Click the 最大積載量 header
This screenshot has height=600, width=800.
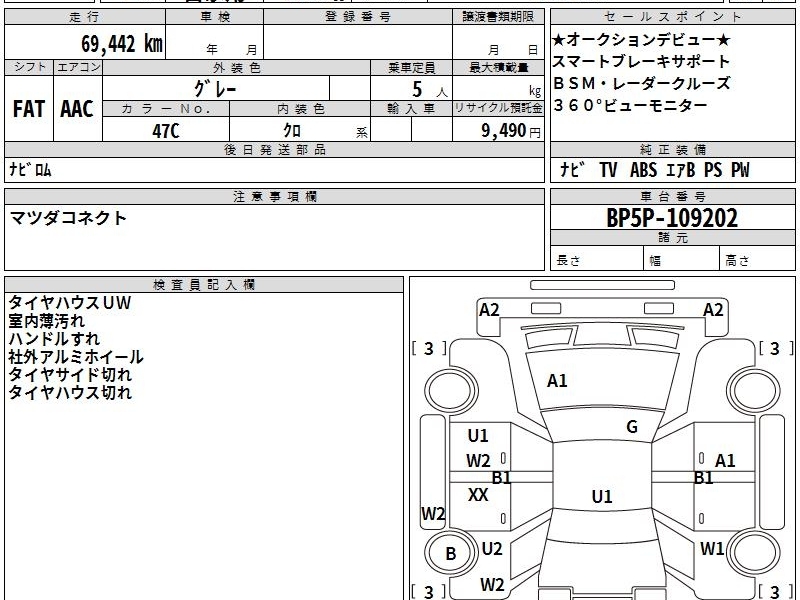tap(498, 67)
